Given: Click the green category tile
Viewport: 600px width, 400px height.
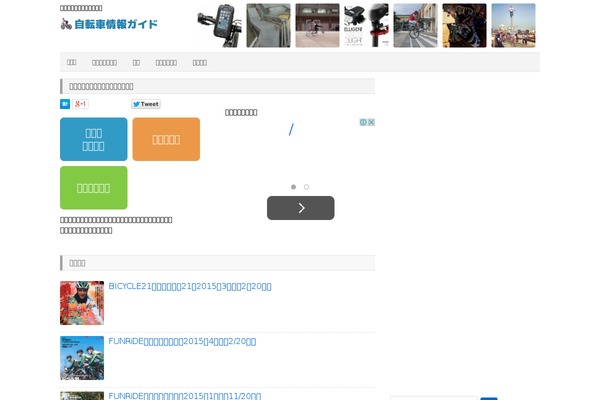Looking at the screenshot, I should coord(94,188).
